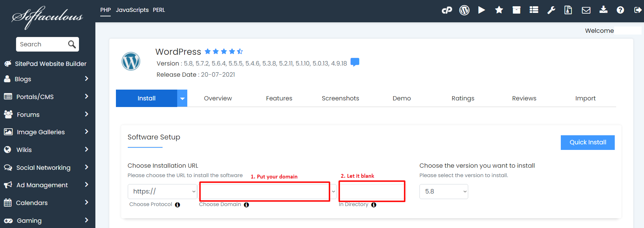Image resolution: width=644 pixels, height=228 pixels.
Task: Open the version 5.8 dropdown
Action: 443,191
